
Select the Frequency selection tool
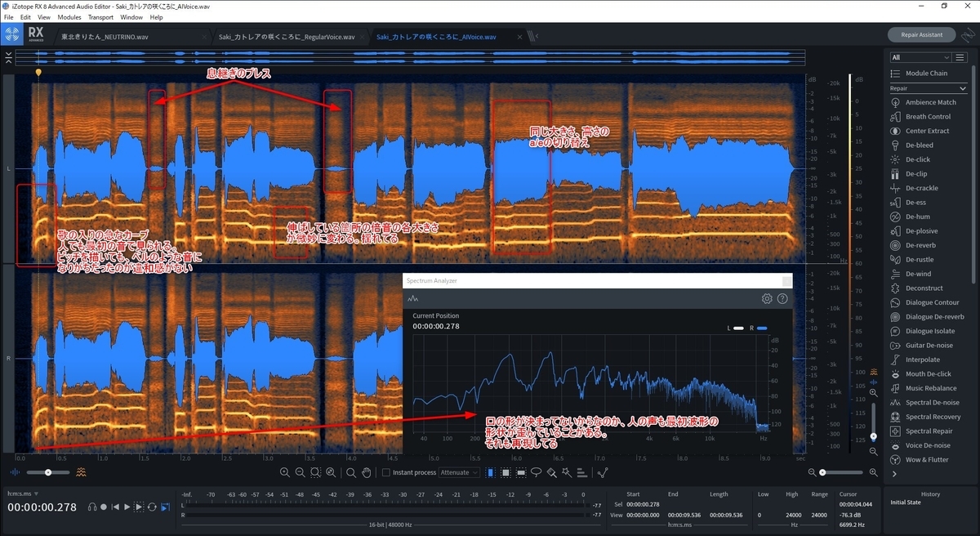tap(521, 472)
